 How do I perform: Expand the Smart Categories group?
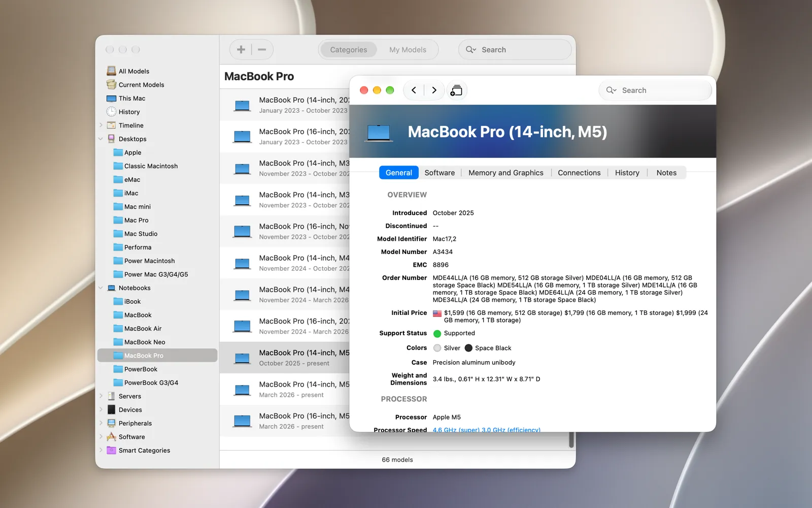[x=100, y=450]
